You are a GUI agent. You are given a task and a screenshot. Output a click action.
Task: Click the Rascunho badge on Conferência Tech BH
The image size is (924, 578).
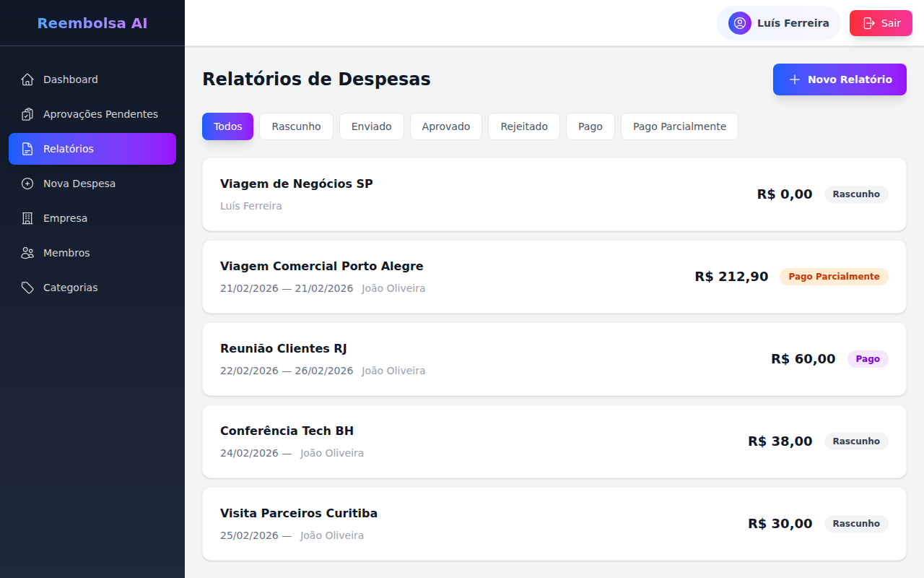pyautogui.click(x=856, y=441)
